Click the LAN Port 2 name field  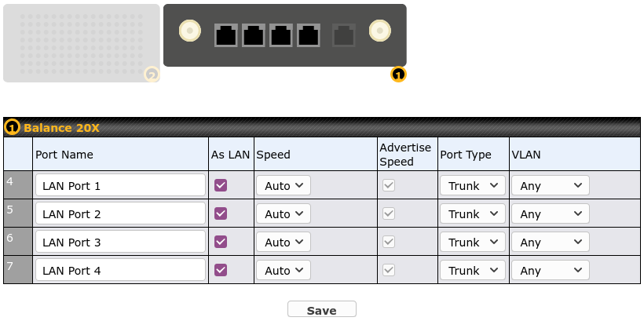(120, 214)
